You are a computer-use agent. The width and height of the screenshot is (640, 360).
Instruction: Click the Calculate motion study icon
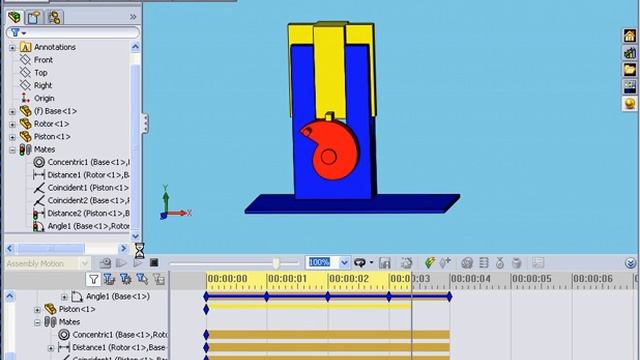pyautogui.click(x=105, y=263)
